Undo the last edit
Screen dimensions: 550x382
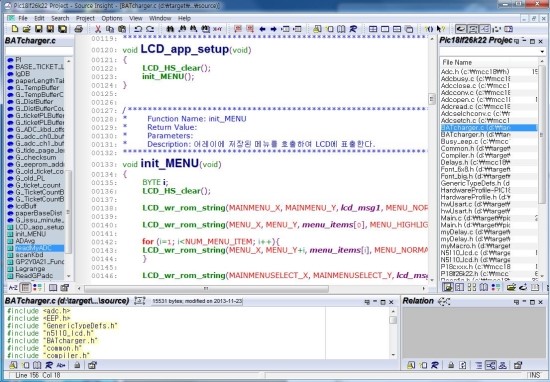(x=138, y=29)
